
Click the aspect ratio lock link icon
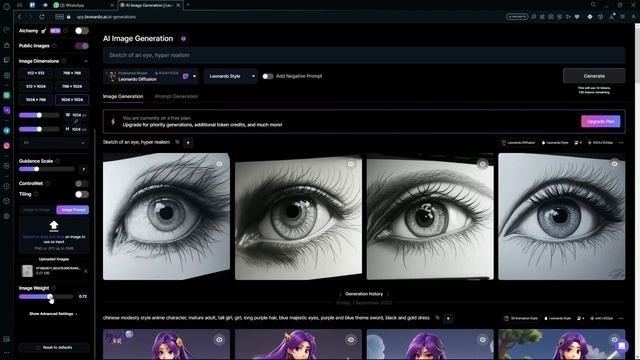point(76,122)
